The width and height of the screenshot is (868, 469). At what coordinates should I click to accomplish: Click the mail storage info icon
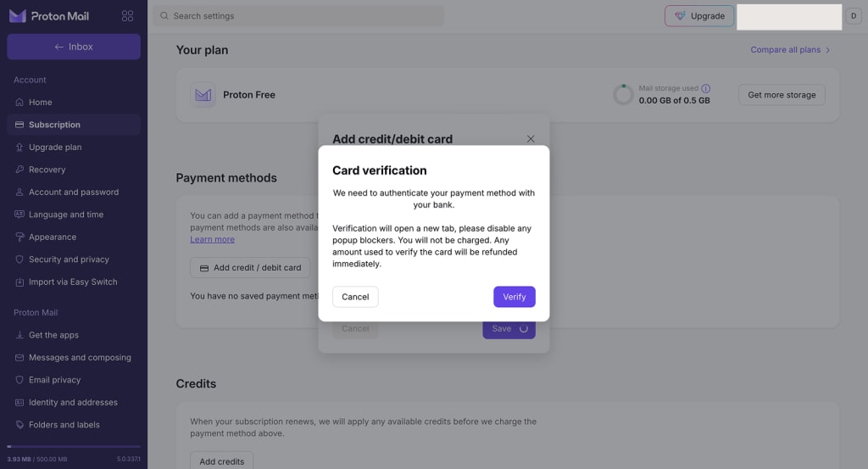[x=706, y=88]
